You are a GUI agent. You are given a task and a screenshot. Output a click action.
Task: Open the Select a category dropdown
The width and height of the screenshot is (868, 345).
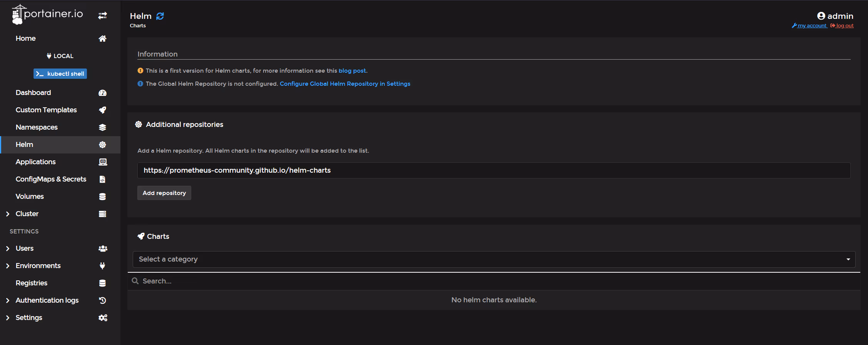tap(494, 259)
